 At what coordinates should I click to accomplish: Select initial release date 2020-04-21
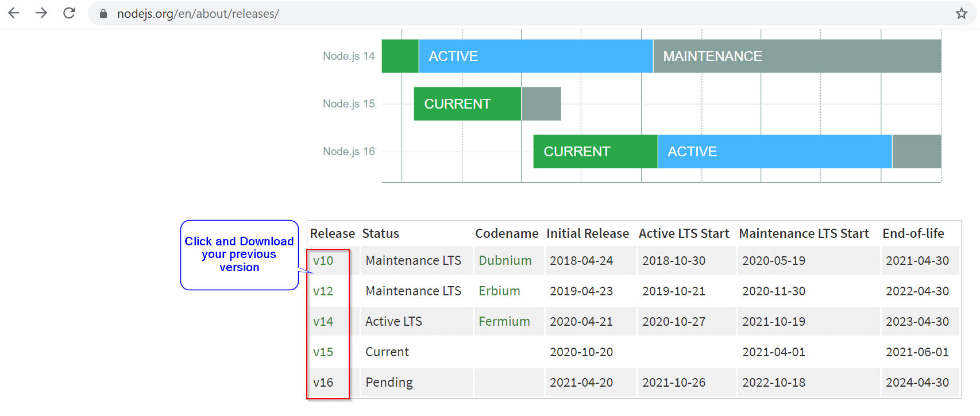tap(581, 322)
